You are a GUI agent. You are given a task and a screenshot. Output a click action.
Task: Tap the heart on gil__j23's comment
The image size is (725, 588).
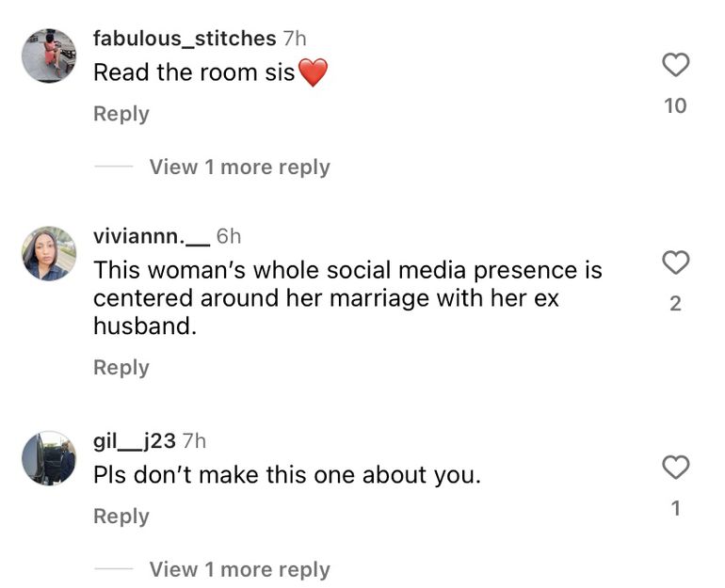coord(676,467)
